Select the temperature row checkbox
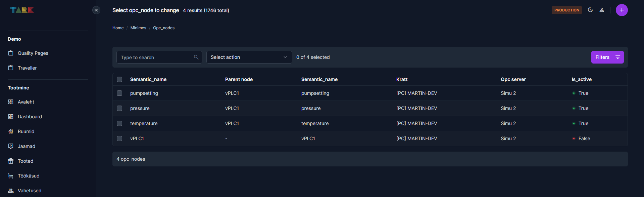This screenshot has width=644, height=197. pyautogui.click(x=119, y=123)
